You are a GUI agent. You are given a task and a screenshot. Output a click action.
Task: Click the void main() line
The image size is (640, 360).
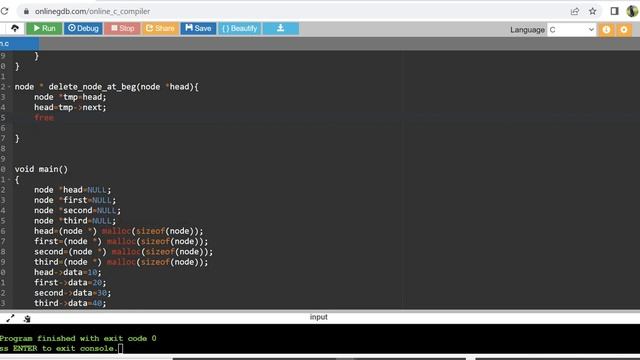point(41,169)
